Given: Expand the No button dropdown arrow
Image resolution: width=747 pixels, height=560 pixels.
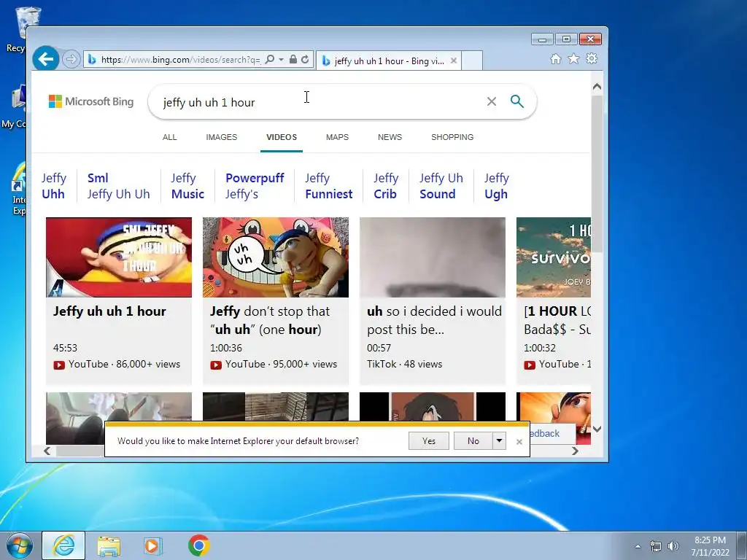Looking at the screenshot, I should coord(499,441).
